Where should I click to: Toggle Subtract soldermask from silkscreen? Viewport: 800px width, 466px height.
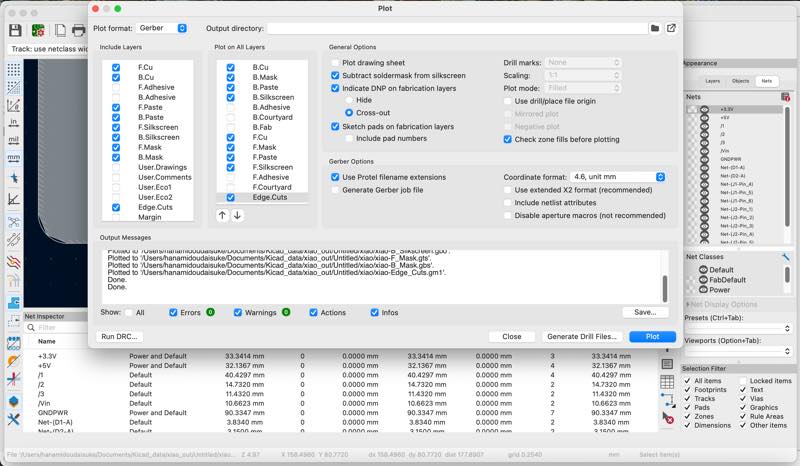click(x=335, y=76)
